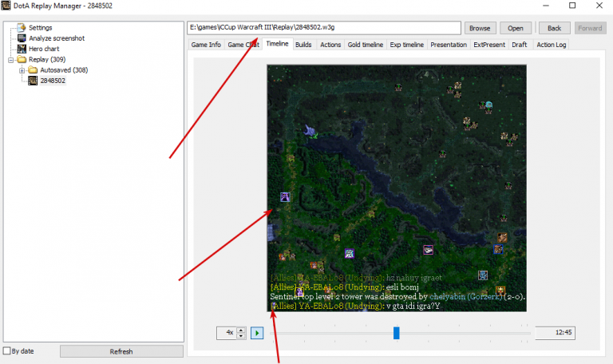Image resolution: width=613 pixels, height=364 pixels.
Task: Go Back to the previous replay
Action: 554,28
